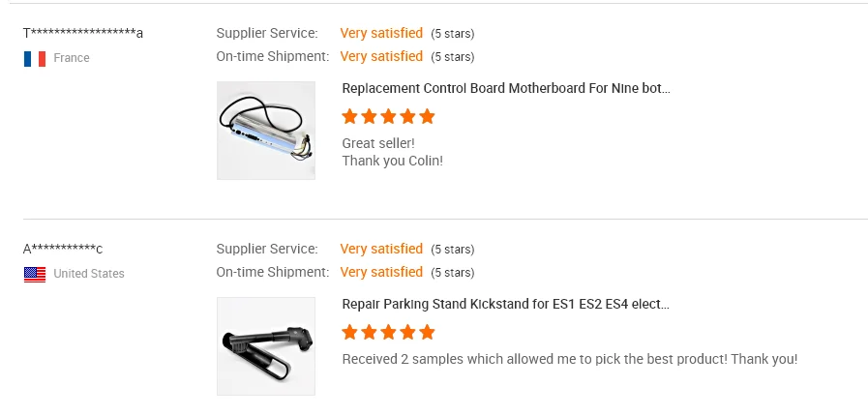The image size is (868, 416).
Task: Click the 'Thank you Colin!' review line
Action: (392, 161)
